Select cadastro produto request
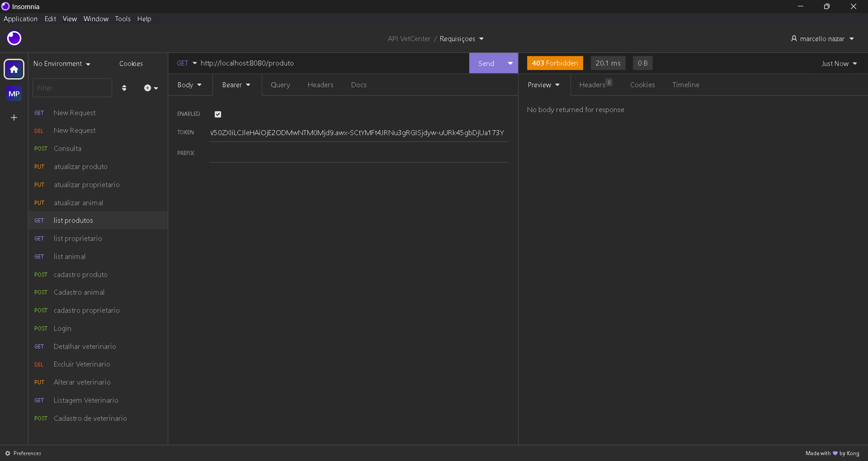The image size is (868, 461). 98,275
